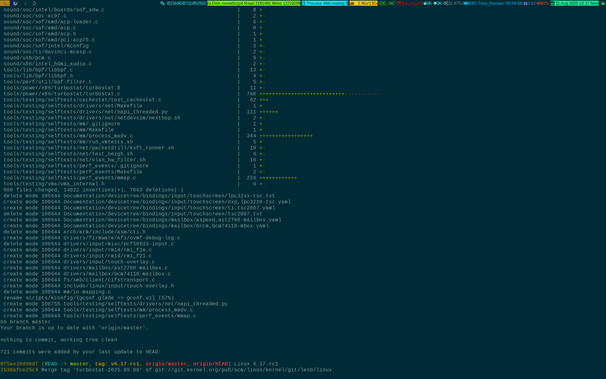Viewport: 606px width, 379px height.
Task: Click the create mode efi/ovmf-debug-log.c line
Action: click(92, 238)
